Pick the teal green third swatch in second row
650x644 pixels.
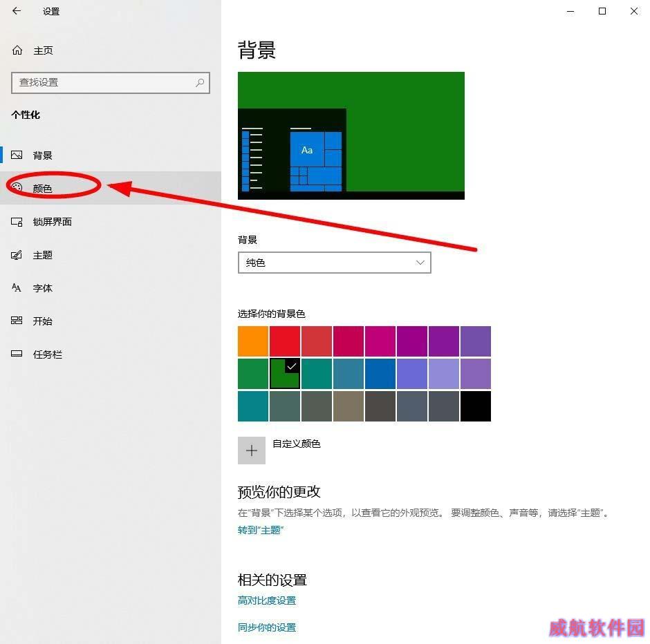[x=317, y=374]
